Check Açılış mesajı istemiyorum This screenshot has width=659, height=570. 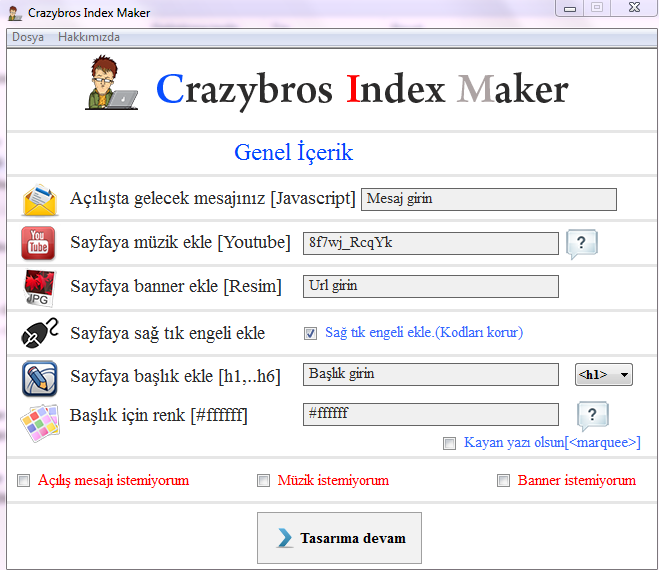point(24,480)
